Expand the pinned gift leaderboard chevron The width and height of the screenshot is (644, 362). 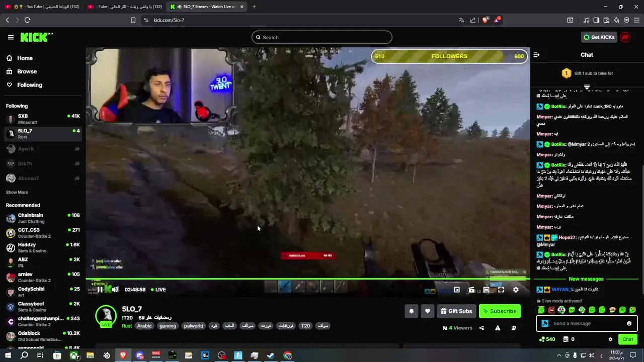(587, 87)
